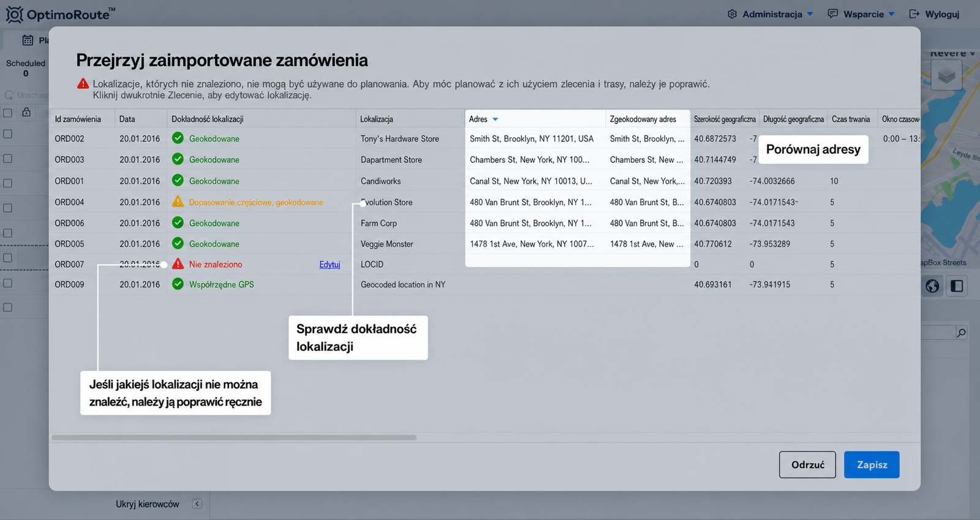Screen dimensions: 980x520
Task: Toggle the background checkbox level with ORD003
Action: point(8,159)
